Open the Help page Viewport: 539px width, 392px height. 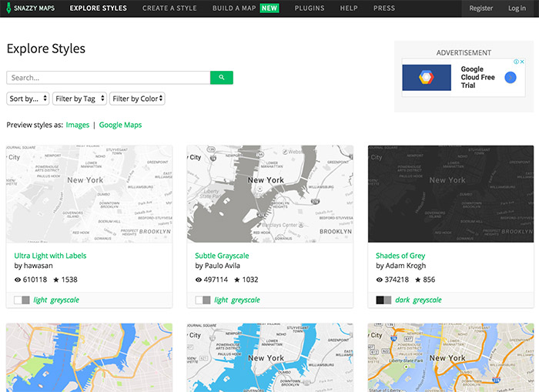coord(349,8)
